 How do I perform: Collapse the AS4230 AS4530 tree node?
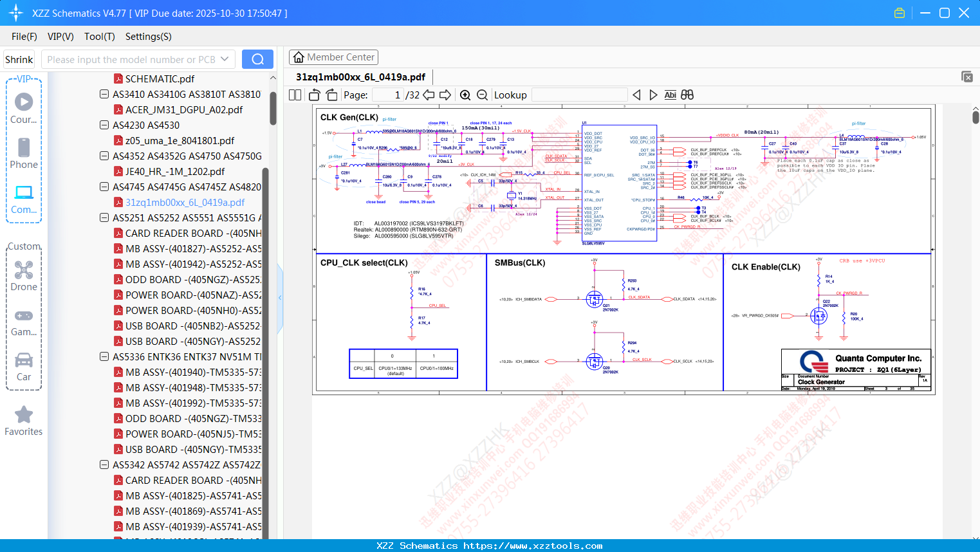pos(104,125)
